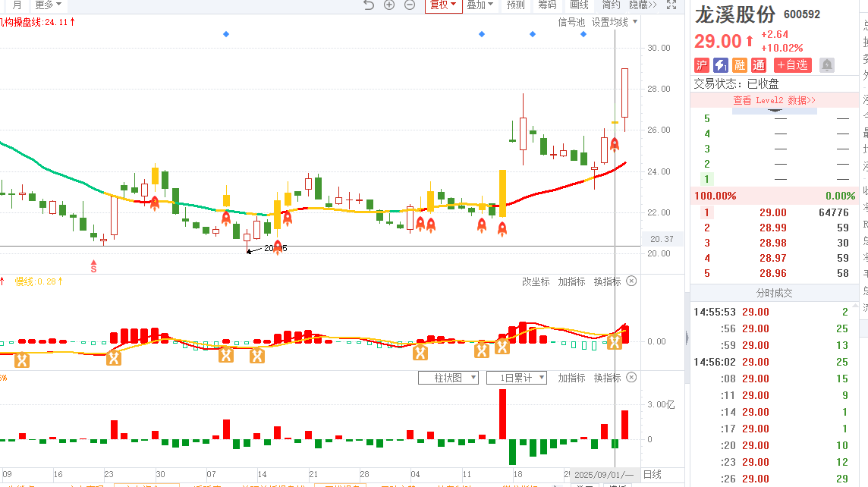Close the middle indicator panel
Screen dimensions: 868x487
[x=631, y=281]
